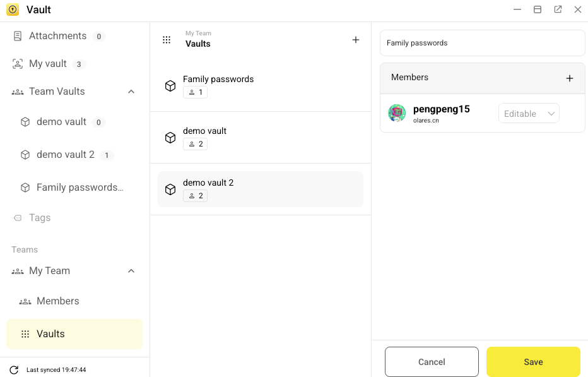Screen dimensions: 588x377
Task: Open demo vault 2 in sidebar
Action: point(66,155)
